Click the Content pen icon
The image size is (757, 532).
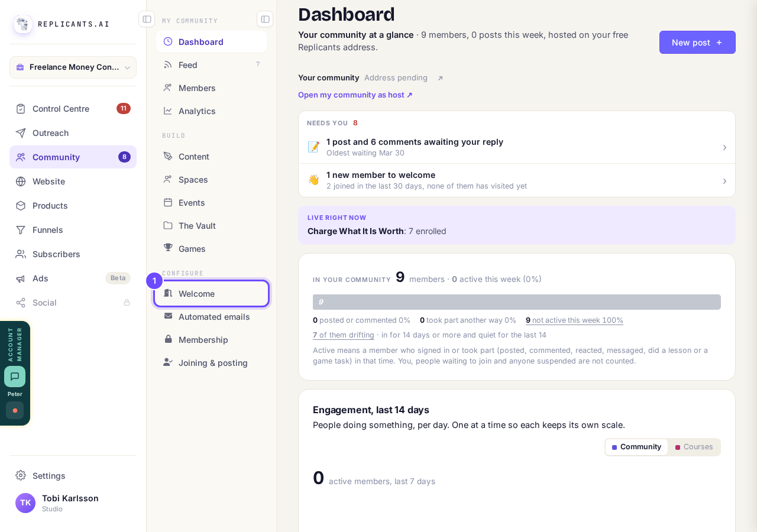pyautogui.click(x=168, y=156)
